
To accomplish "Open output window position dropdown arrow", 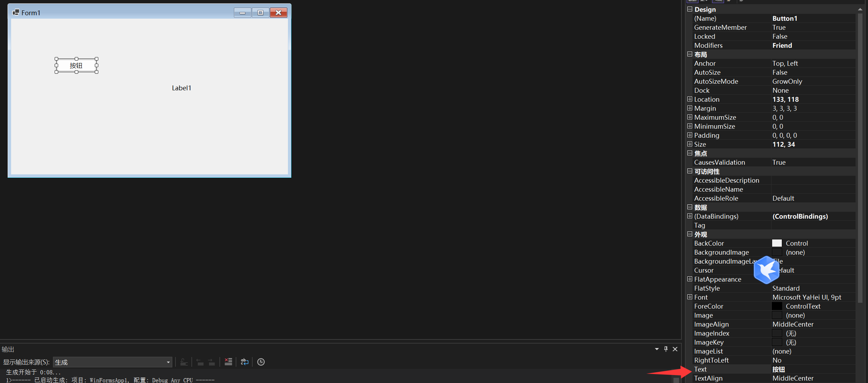I will coord(657,349).
